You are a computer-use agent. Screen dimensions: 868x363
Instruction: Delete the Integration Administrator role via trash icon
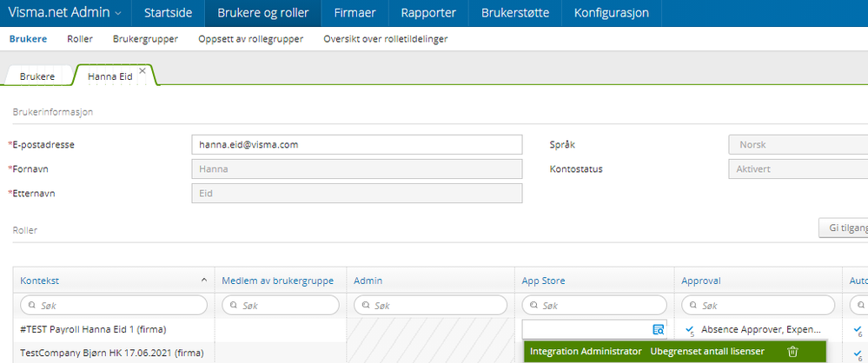792,352
